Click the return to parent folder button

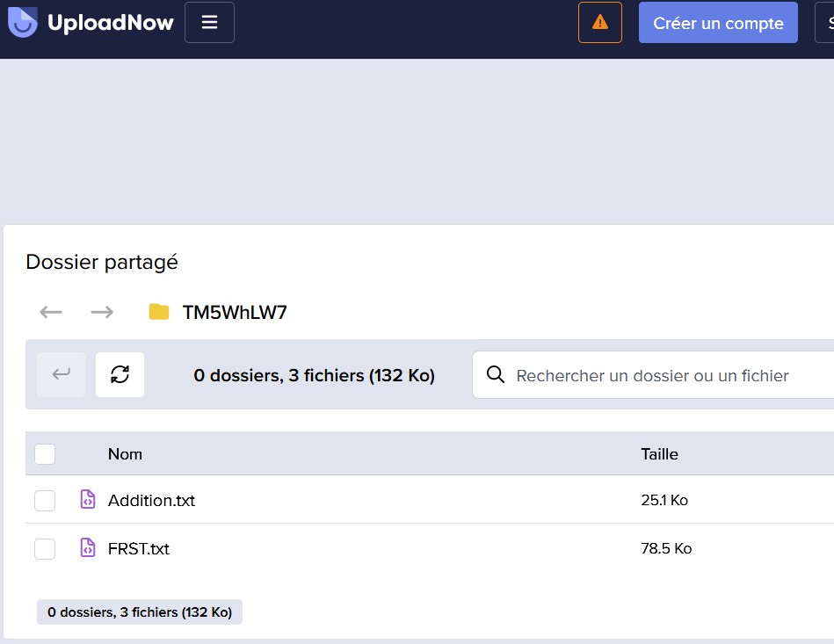(x=62, y=374)
